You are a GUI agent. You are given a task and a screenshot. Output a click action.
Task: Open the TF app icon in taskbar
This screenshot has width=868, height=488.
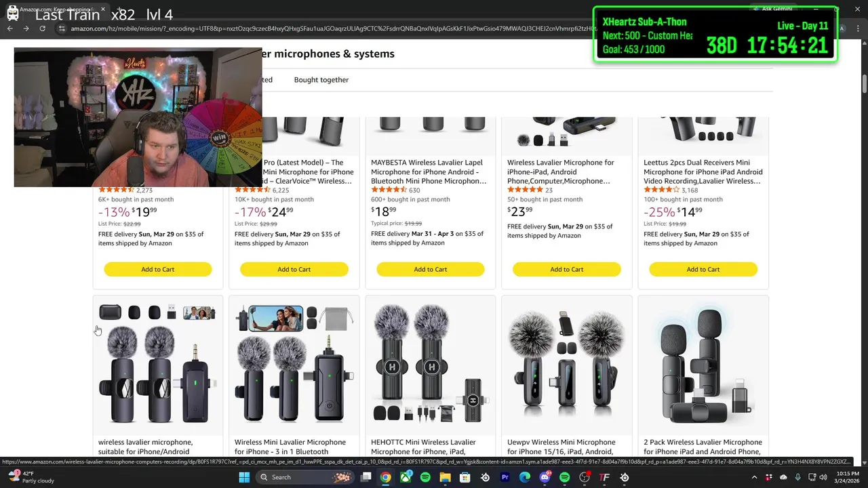(x=604, y=477)
